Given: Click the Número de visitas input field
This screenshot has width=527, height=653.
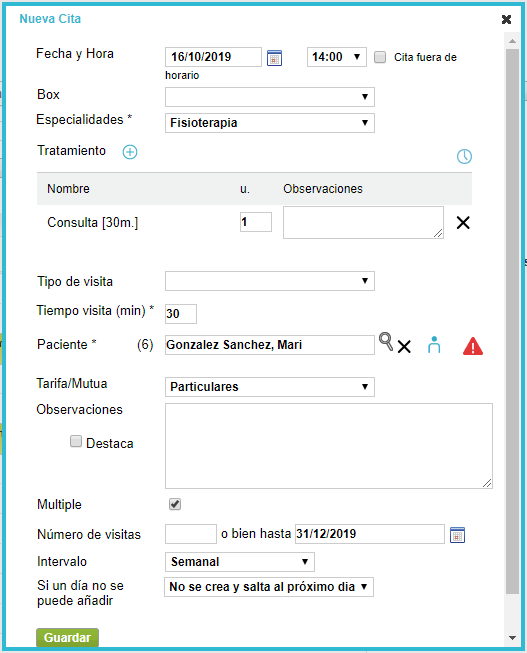Looking at the screenshot, I should click(191, 534).
